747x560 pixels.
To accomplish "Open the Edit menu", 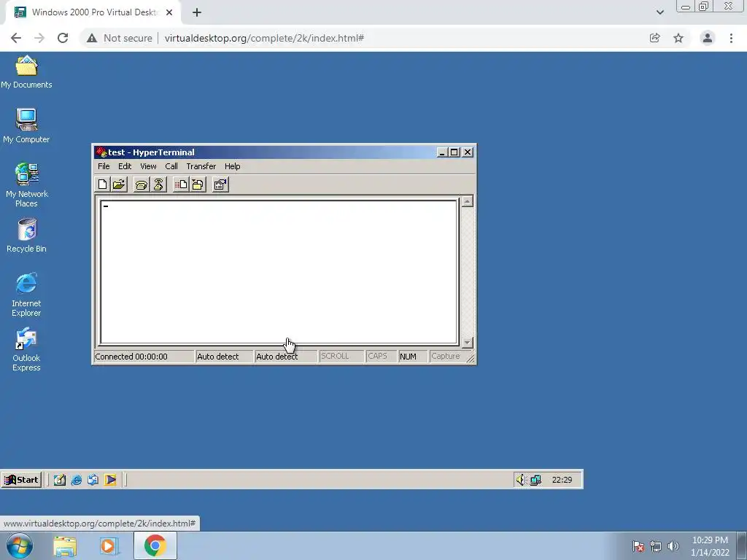I will click(x=125, y=166).
